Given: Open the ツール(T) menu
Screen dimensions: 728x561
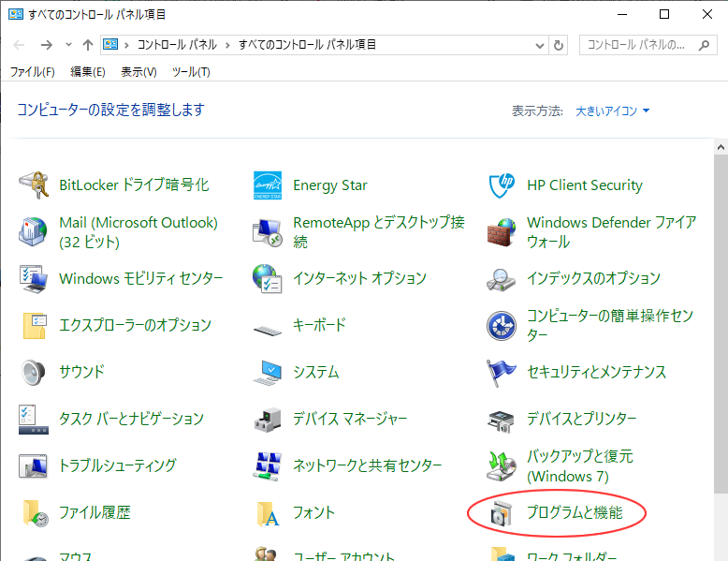Looking at the screenshot, I should pyautogui.click(x=191, y=72).
